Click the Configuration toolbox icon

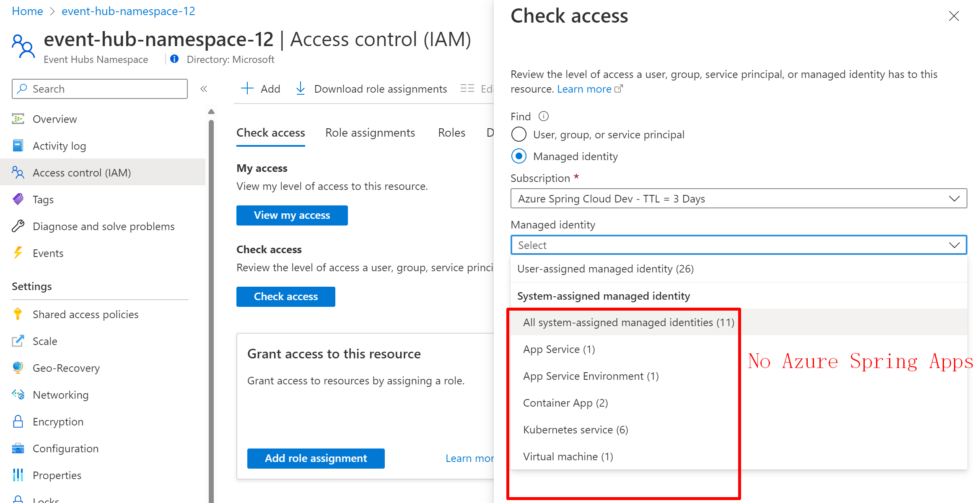pyautogui.click(x=18, y=449)
